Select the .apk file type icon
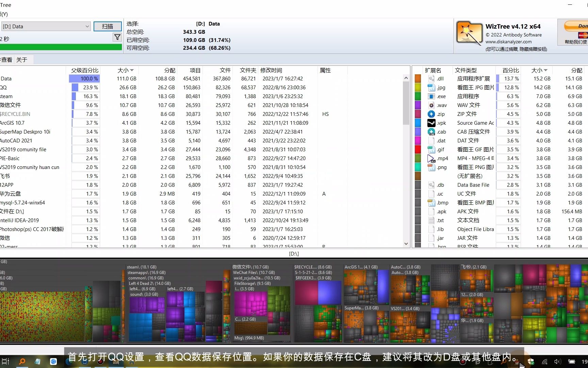The width and height of the screenshot is (588, 368). point(431,212)
